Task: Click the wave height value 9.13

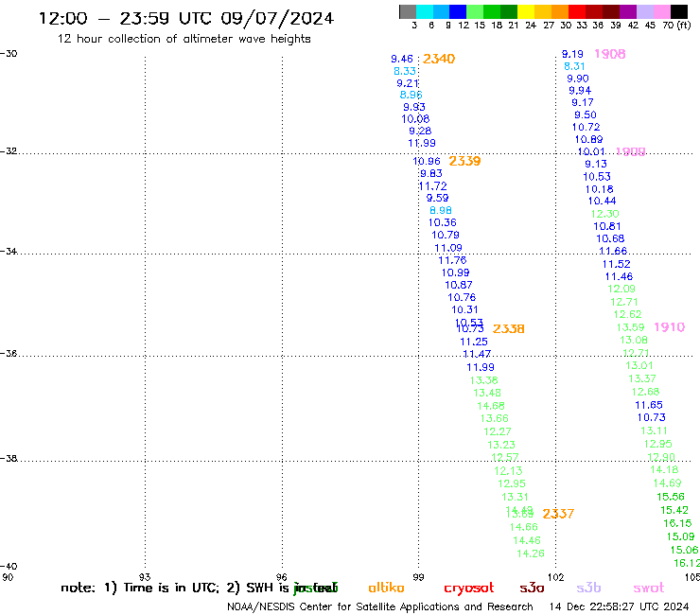Action: pyautogui.click(x=596, y=164)
